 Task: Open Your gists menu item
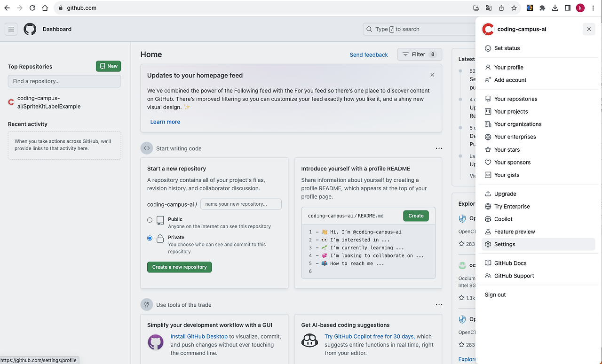539,175
